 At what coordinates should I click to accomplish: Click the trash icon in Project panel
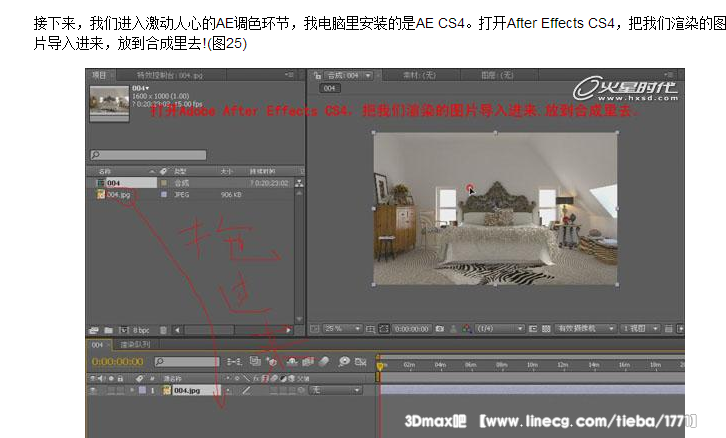coord(163,330)
